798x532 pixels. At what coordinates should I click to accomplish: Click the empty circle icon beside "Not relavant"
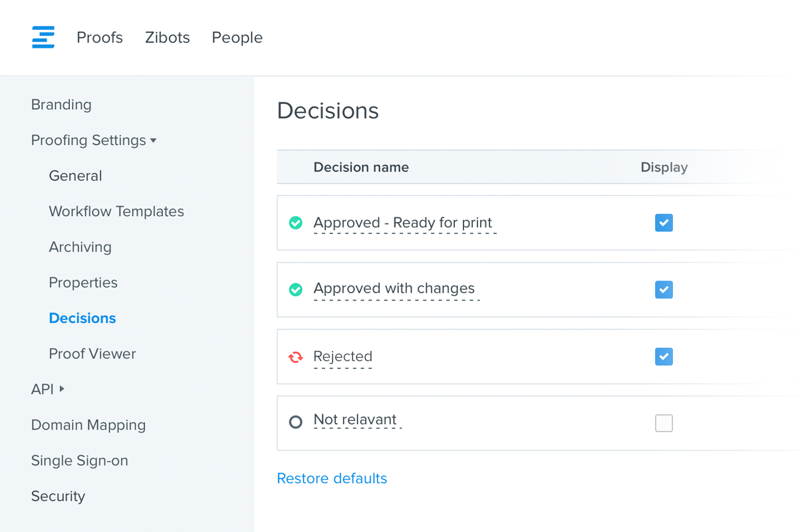tap(295, 422)
